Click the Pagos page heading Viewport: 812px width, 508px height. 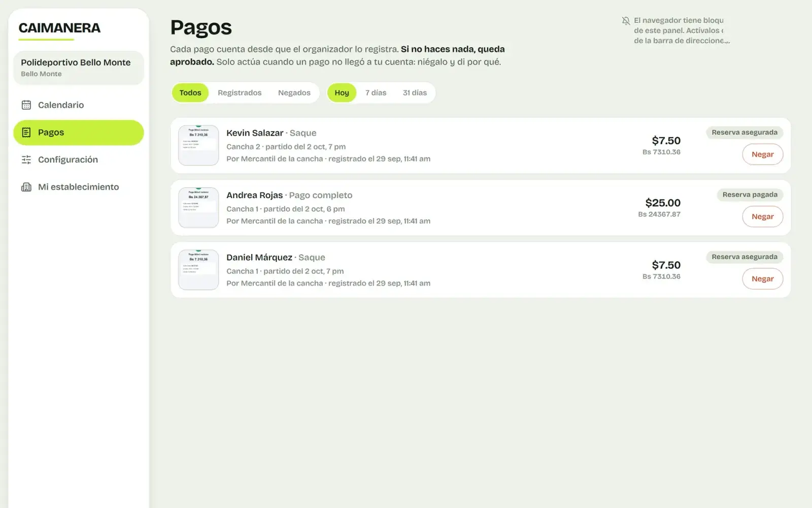(x=201, y=27)
